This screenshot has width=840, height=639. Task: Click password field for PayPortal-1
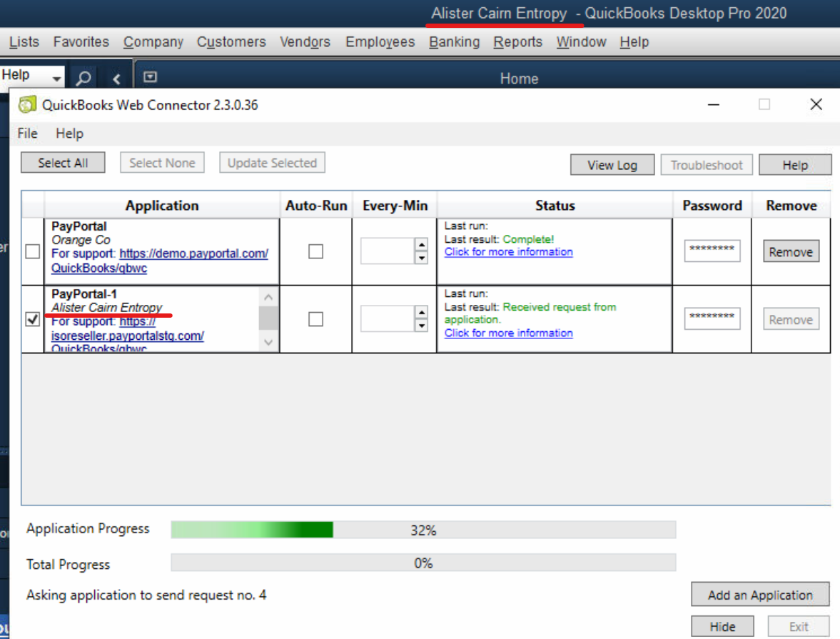[x=712, y=318]
